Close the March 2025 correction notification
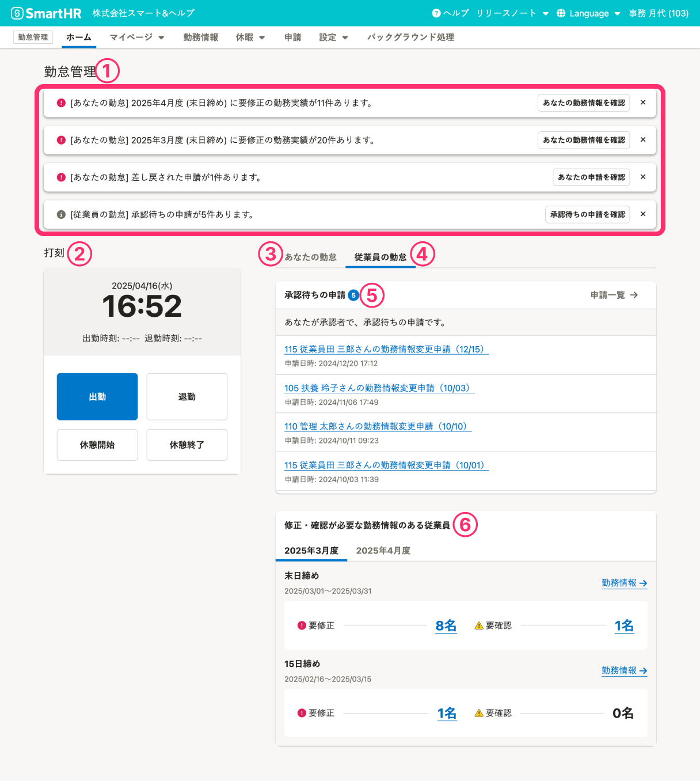Image resolution: width=700 pixels, height=781 pixels. [643, 140]
